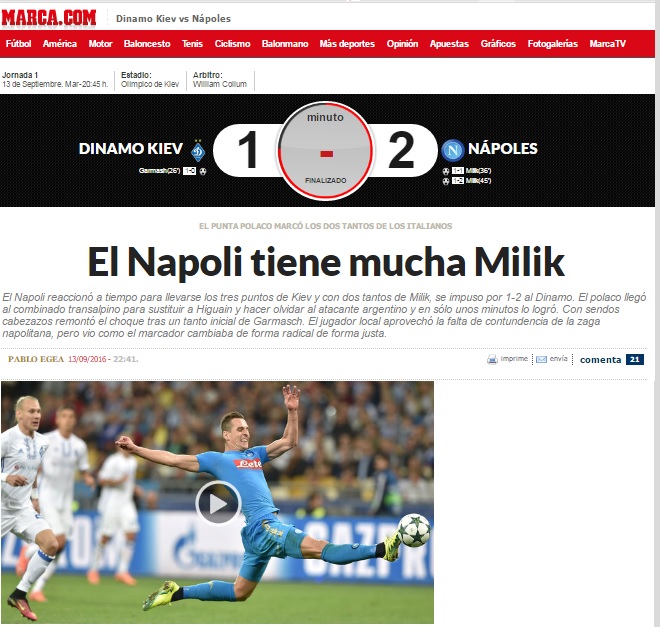Click the printer imprime icon
The image size is (660, 627).
tap(492, 359)
